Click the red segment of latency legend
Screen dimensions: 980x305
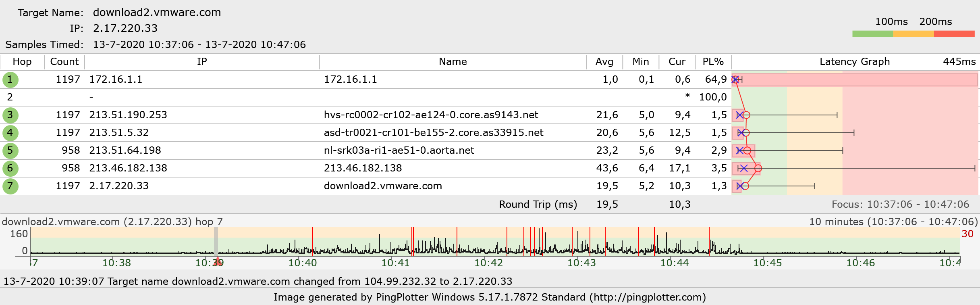pyautogui.click(x=954, y=34)
